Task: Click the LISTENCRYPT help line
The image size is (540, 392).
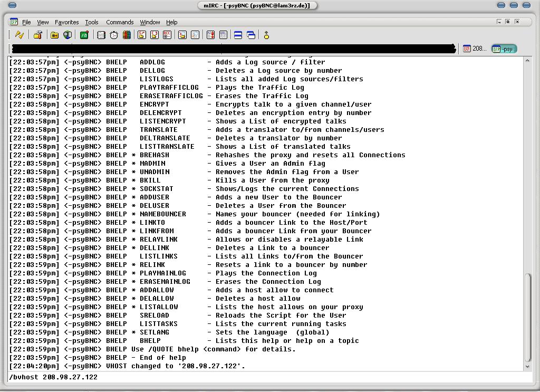Action: pyautogui.click(x=178, y=121)
